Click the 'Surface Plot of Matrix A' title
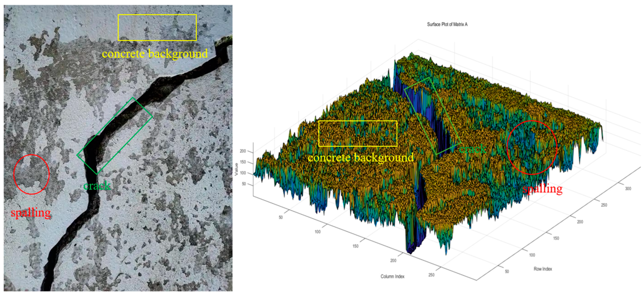The height and width of the screenshot is (296, 644). (x=447, y=24)
